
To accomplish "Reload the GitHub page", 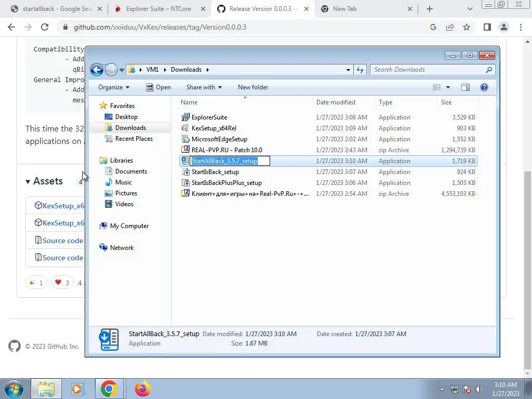I will click(45, 27).
